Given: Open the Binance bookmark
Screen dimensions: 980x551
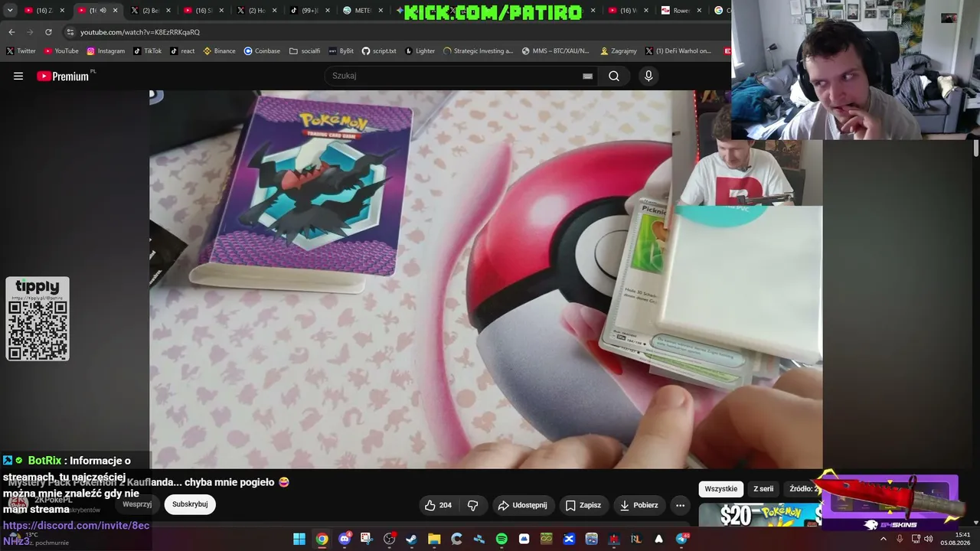Looking at the screenshot, I should 219,51.
